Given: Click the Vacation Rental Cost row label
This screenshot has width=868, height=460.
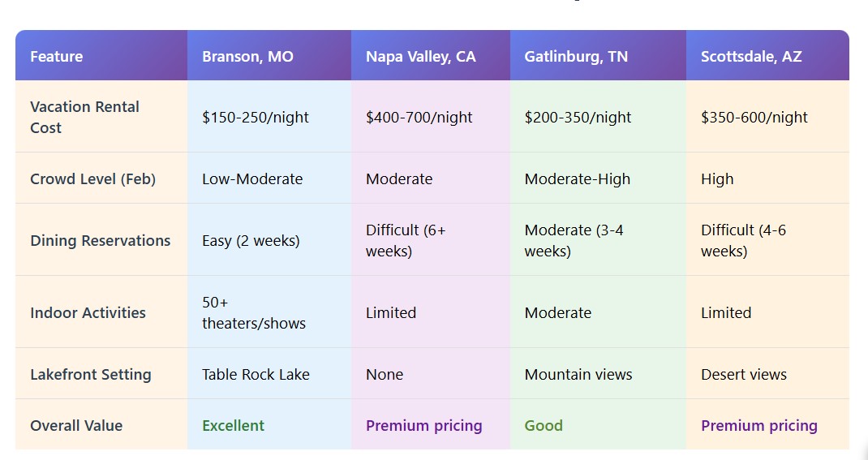Looking at the screenshot, I should [x=84, y=117].
